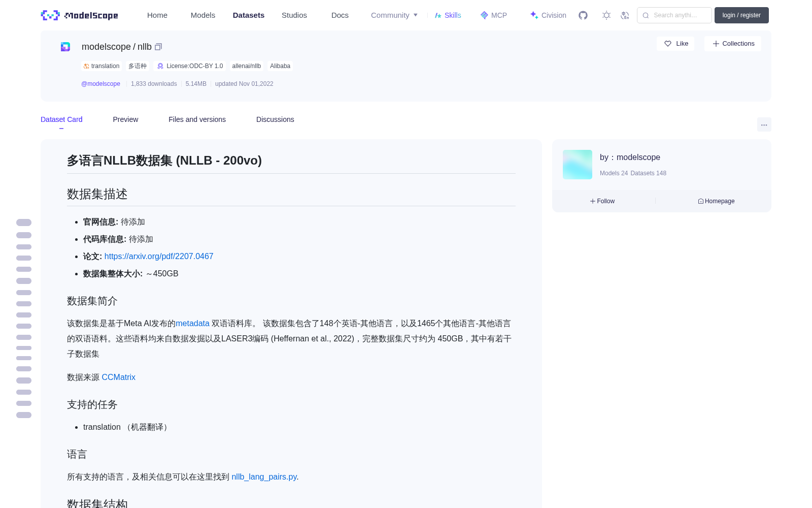Click the 数据集描述 heading

coord(97,194)
